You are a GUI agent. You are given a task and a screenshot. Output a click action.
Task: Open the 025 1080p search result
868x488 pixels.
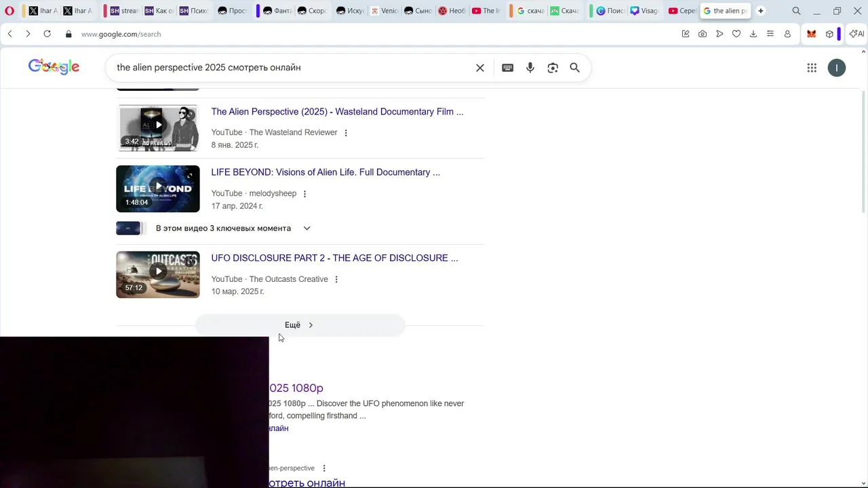coord(296,388)
